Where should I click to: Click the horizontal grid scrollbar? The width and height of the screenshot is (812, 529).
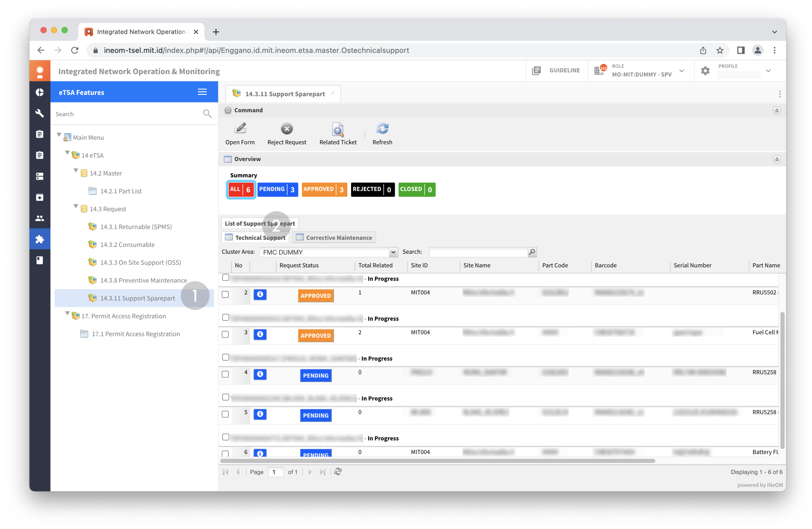437,461
